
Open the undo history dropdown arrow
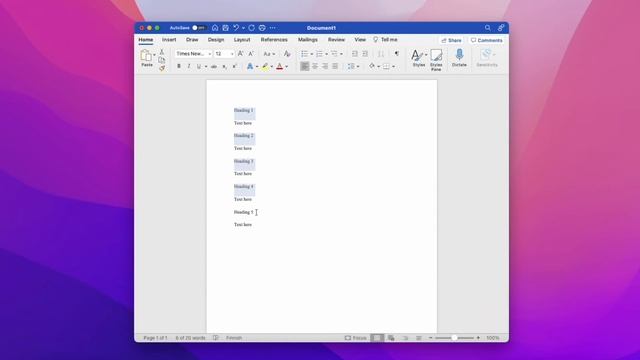tap(243, 28)
